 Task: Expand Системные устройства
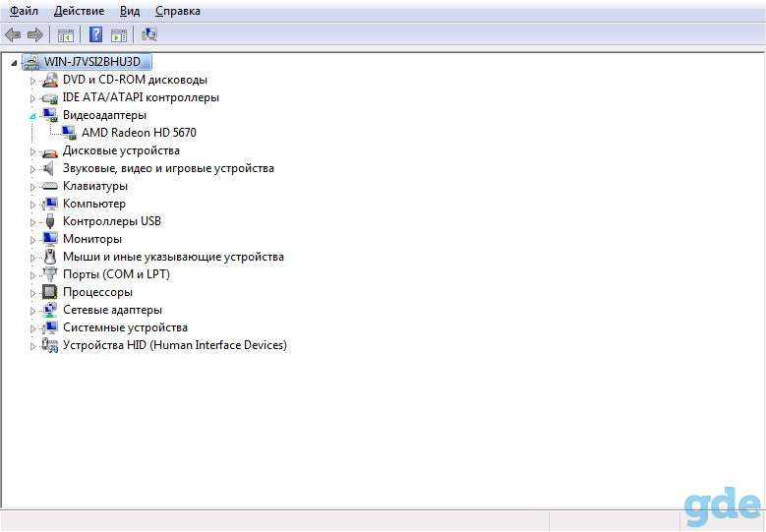point(32,327)
